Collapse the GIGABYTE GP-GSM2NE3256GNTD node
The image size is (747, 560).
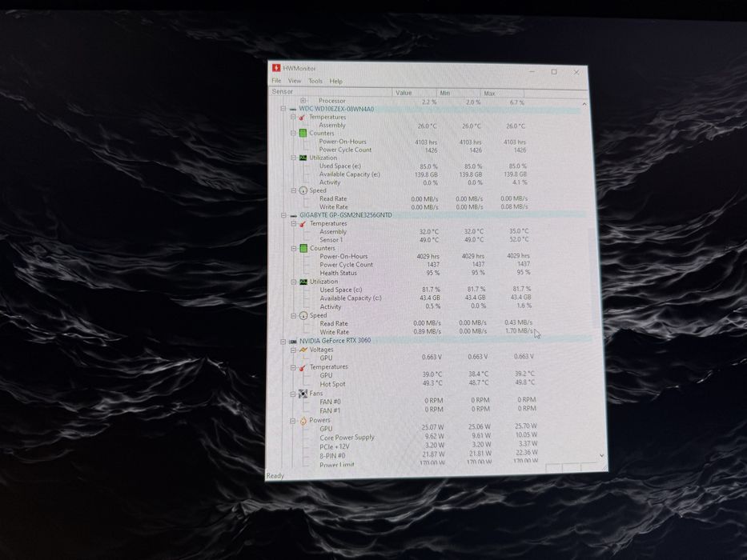(x=283, y=215)
